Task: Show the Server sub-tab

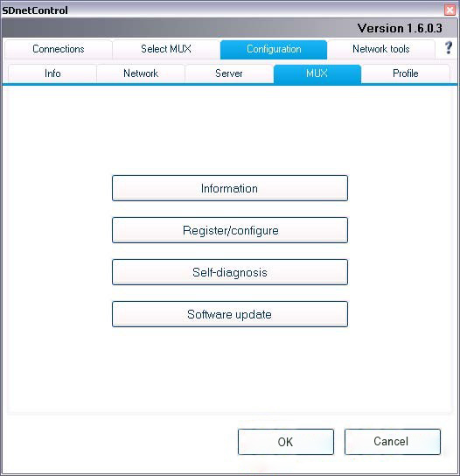Action: tap(229, 73)
